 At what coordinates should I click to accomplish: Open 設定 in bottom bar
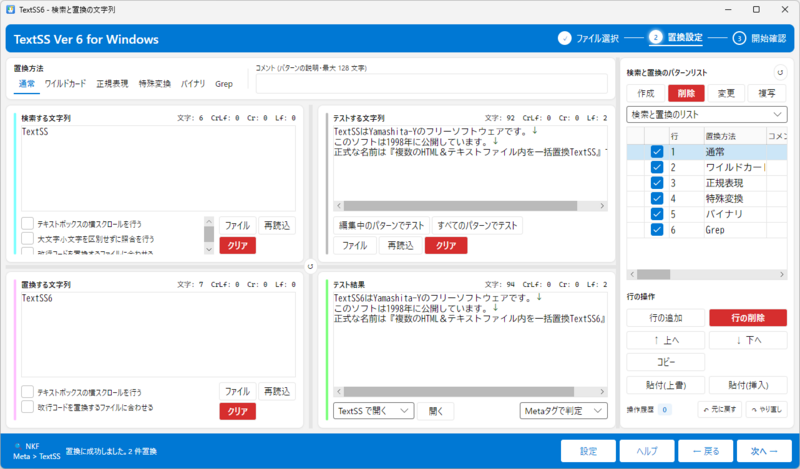(x=588, y=451)
